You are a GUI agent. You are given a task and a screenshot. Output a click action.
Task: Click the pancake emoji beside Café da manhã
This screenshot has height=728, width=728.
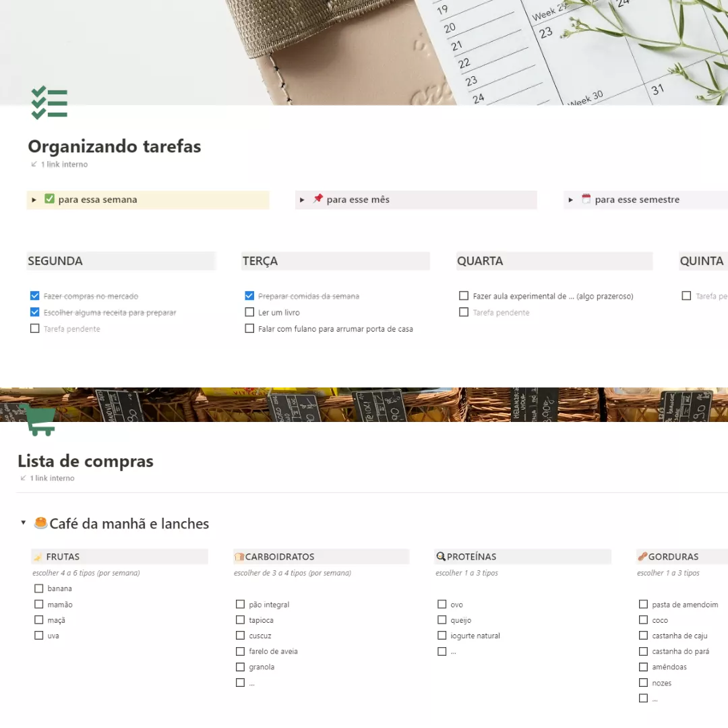click(41, 523)
